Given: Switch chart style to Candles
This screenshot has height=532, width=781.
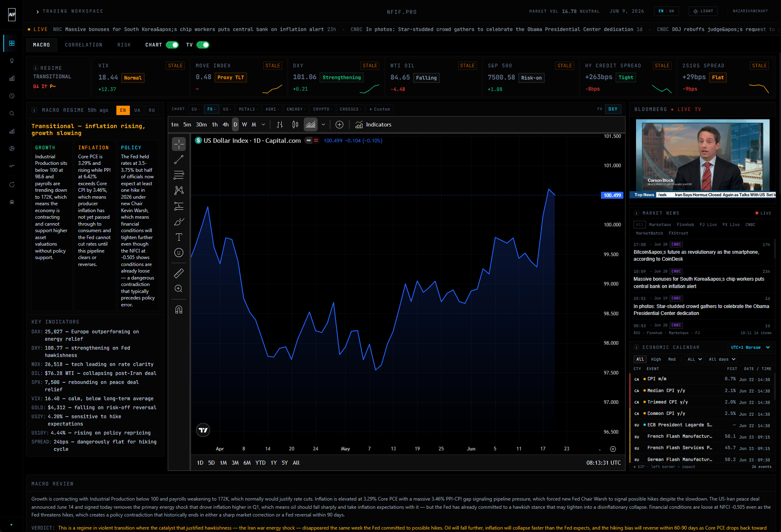Looking at the screenshot, I should pos(295,124).
